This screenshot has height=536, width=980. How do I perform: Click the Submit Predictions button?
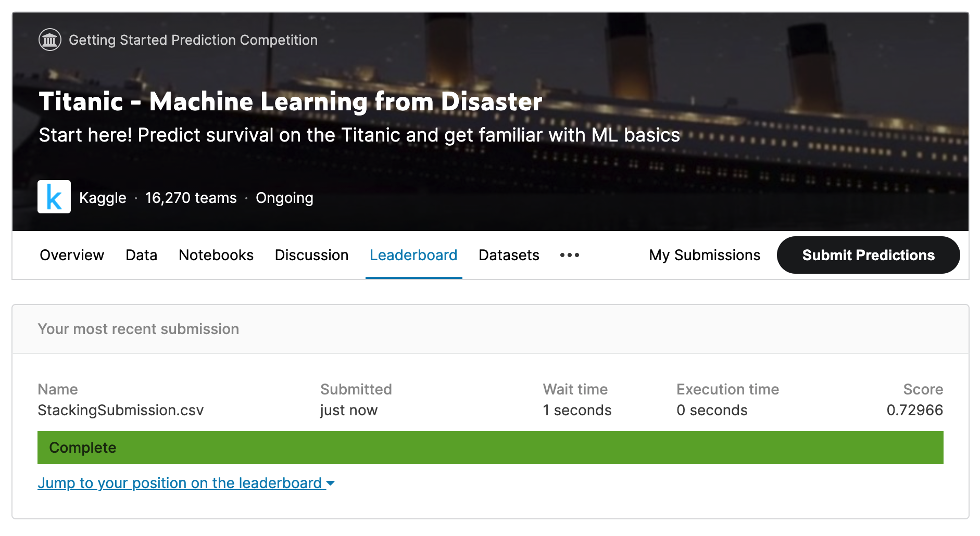tap(868, 255)
